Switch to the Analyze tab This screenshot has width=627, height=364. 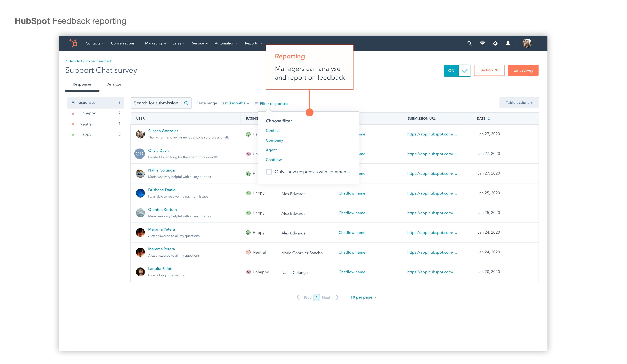[114, 84]
